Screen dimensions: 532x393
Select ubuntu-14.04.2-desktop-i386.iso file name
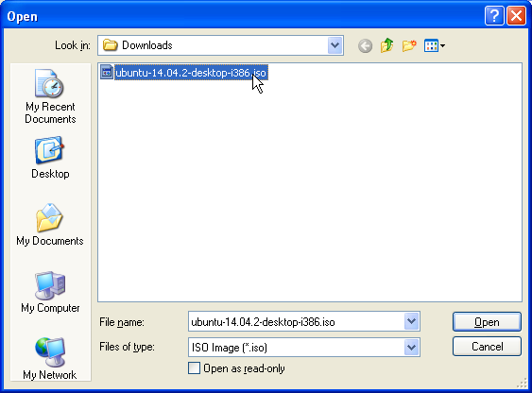[191, 73]
